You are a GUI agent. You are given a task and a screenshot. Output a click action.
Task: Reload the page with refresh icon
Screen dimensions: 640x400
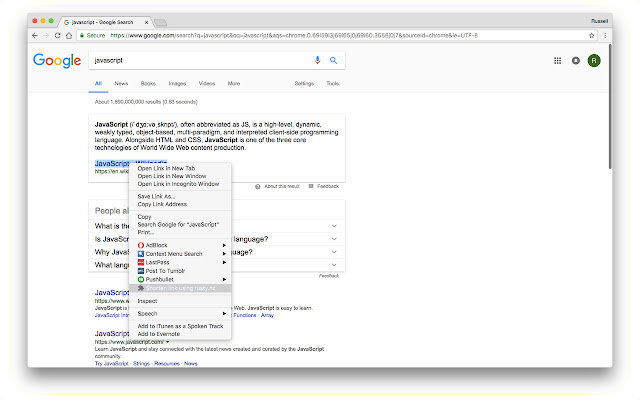point(58,36)
